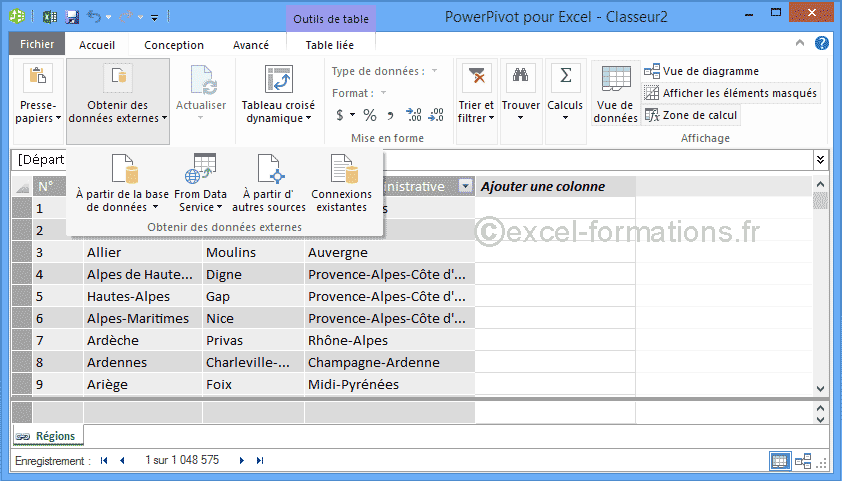Undo the last action

94,17
